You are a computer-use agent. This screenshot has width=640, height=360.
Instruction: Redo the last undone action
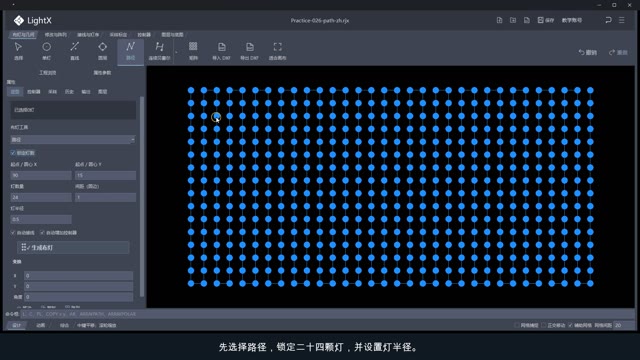coord(618,52)
